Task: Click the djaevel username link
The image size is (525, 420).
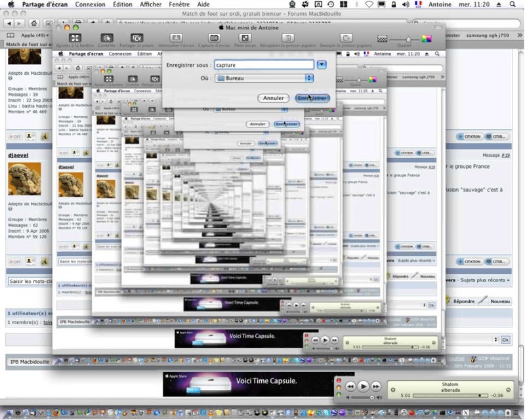Action: pyautogui.click(x=18, y=156)
